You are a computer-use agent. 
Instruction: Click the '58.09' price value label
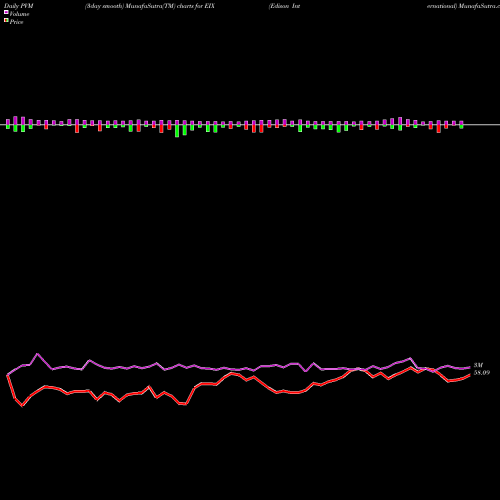coord(482,373)
